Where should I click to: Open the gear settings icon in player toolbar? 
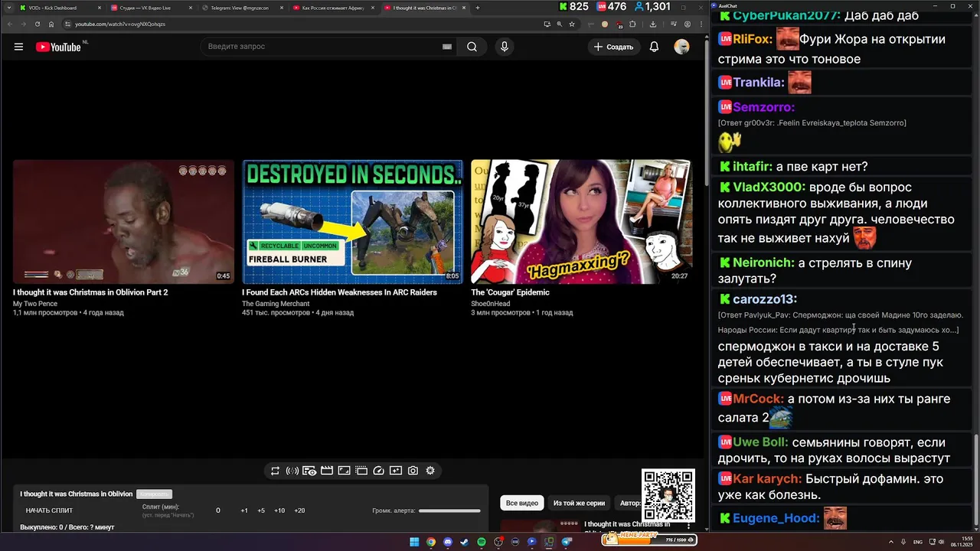tap(430, 471)
